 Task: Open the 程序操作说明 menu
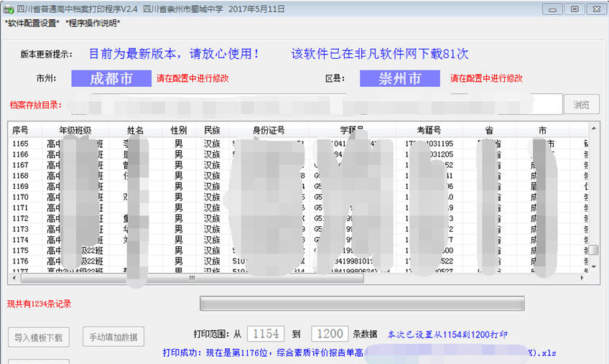(93, 23)
